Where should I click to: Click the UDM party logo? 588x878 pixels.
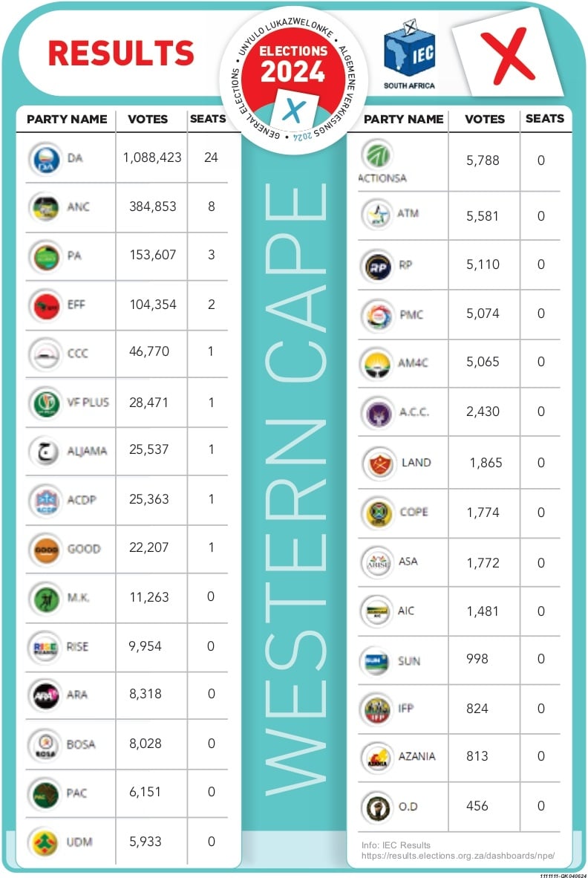click(45, 842)
